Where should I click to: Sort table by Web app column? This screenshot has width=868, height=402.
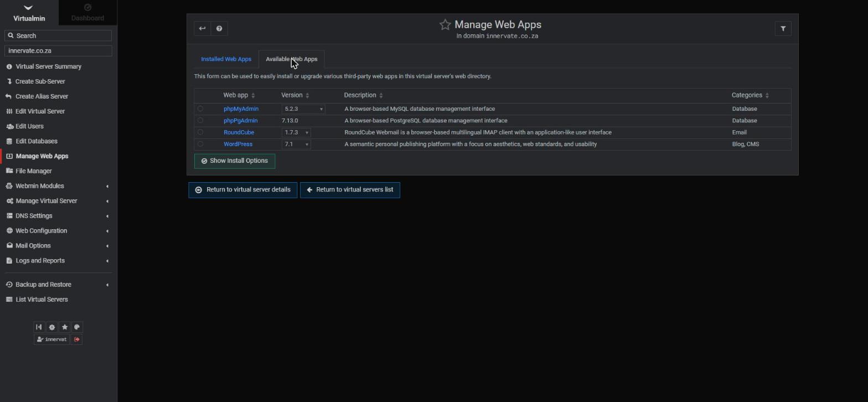239,95
